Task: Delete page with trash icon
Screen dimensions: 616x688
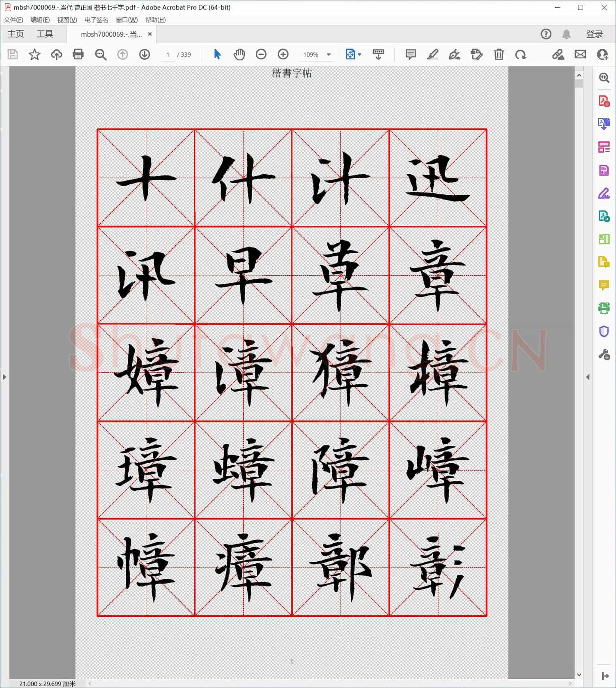Action: coord(499,54)
